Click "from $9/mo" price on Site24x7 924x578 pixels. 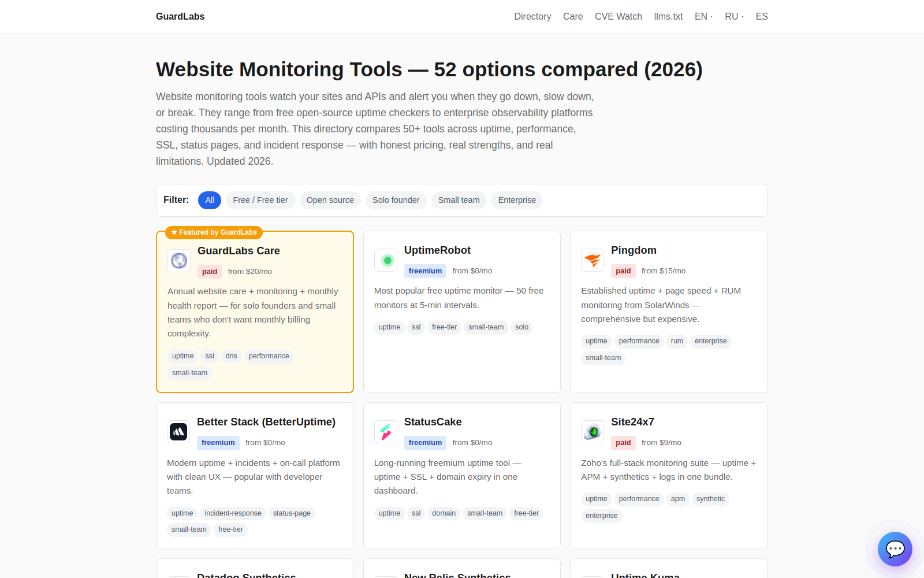pyautogui.click(x=661, y=443)
